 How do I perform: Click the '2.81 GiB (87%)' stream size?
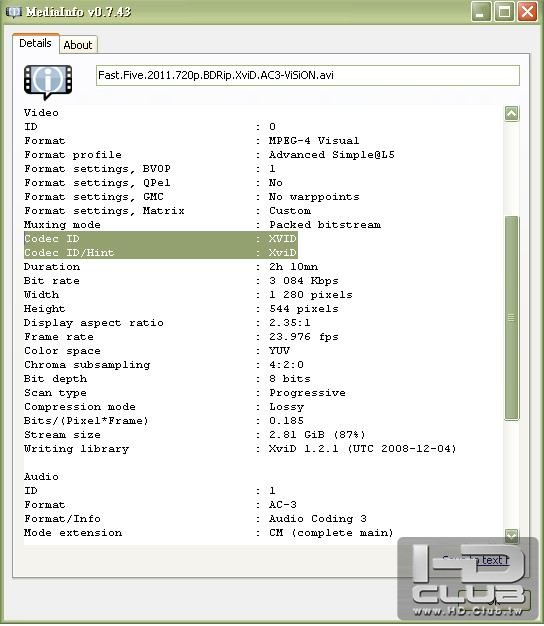(x=317, y=435)
